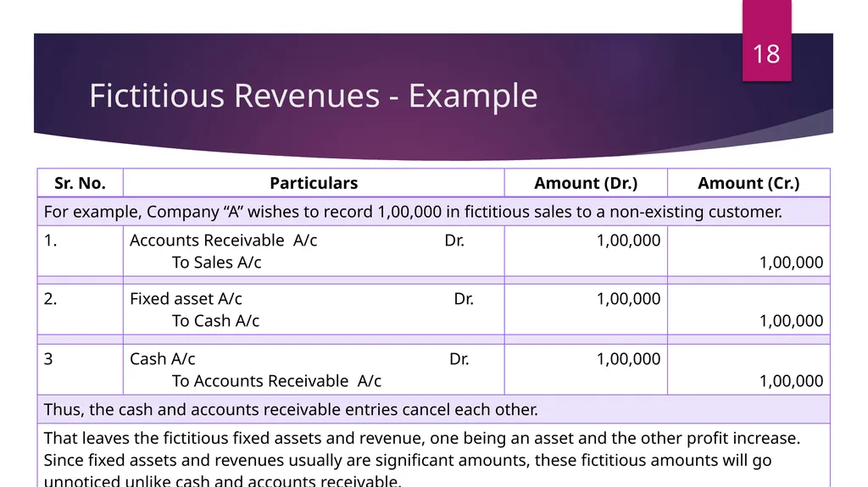Click the 'Amount (Cr.)' column header
868x487 pixels.
coord(748,183)
